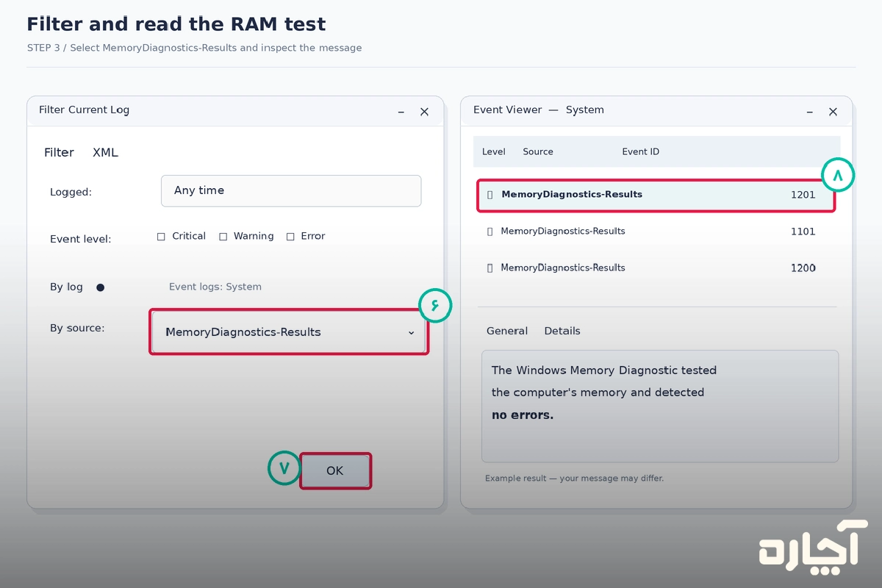Click the level icon on the event 1200 row
The height and width of the screenshot is (588, 882).
tap(490, 268)
